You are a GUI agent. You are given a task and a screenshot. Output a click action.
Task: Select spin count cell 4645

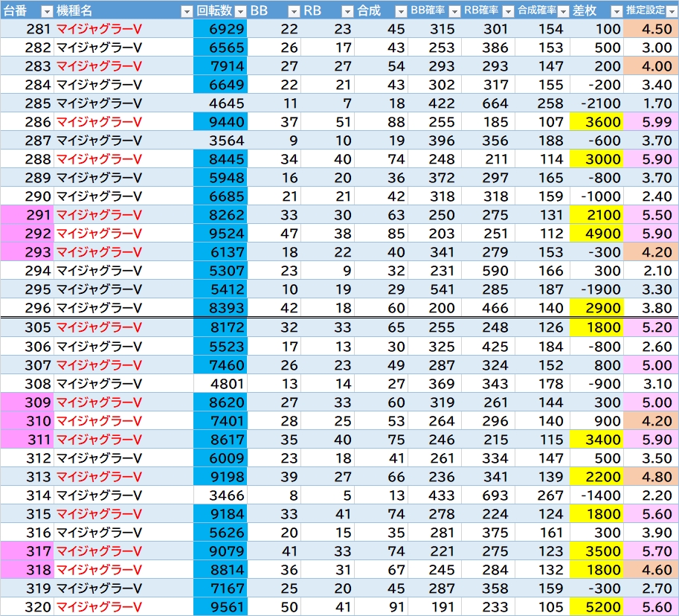220,103
